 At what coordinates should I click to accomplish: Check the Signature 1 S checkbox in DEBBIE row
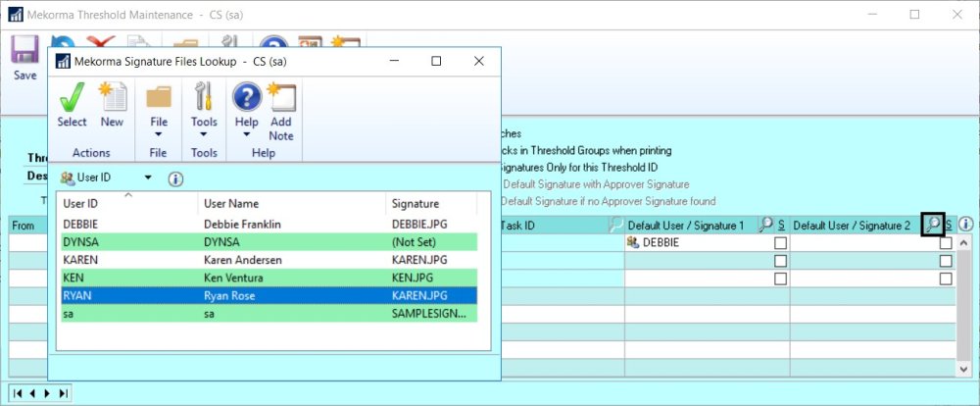pyautogui.click(x=780, y=243)
